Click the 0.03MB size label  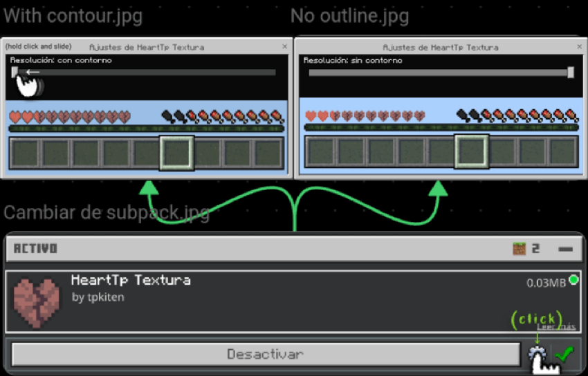[x=546, y=283]
